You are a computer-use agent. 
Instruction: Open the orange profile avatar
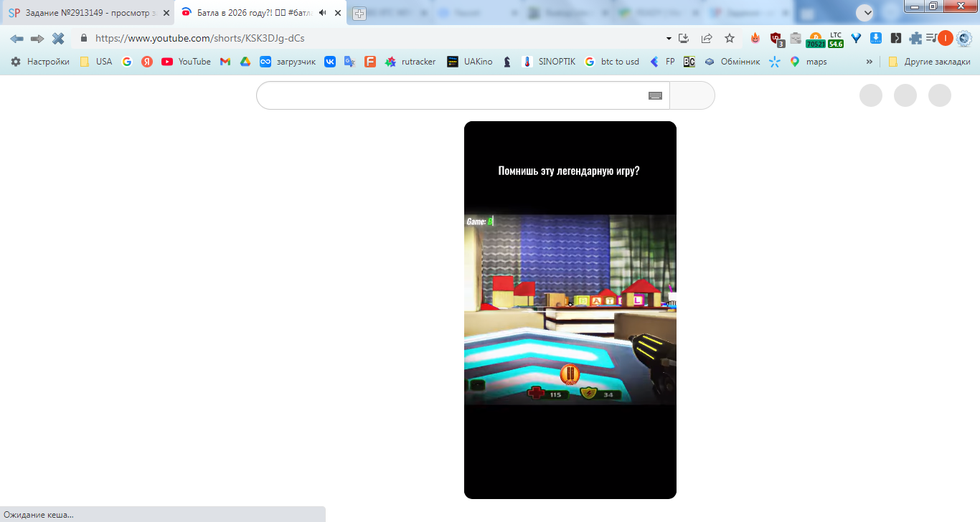pyautogui.click(x=946, y=38)
